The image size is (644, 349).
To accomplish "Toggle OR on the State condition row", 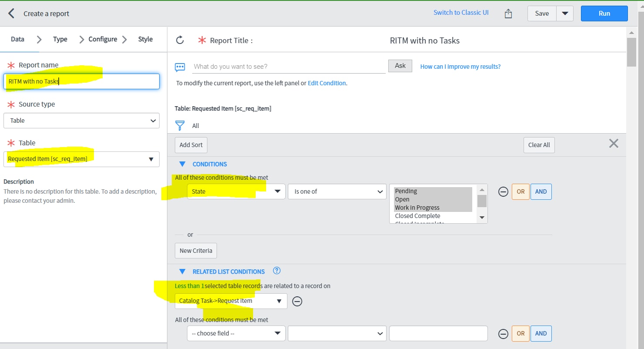I will pyautogui.click(x=520, y=191).
